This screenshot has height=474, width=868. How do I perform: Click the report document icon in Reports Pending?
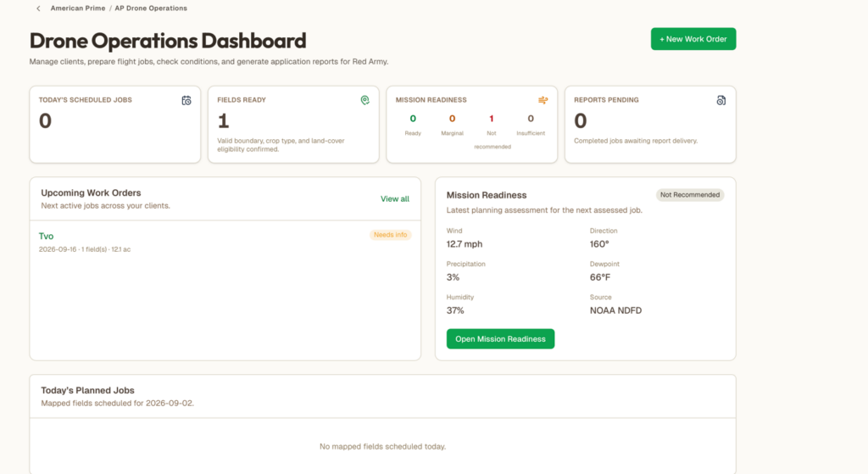[x=721, y=100]
